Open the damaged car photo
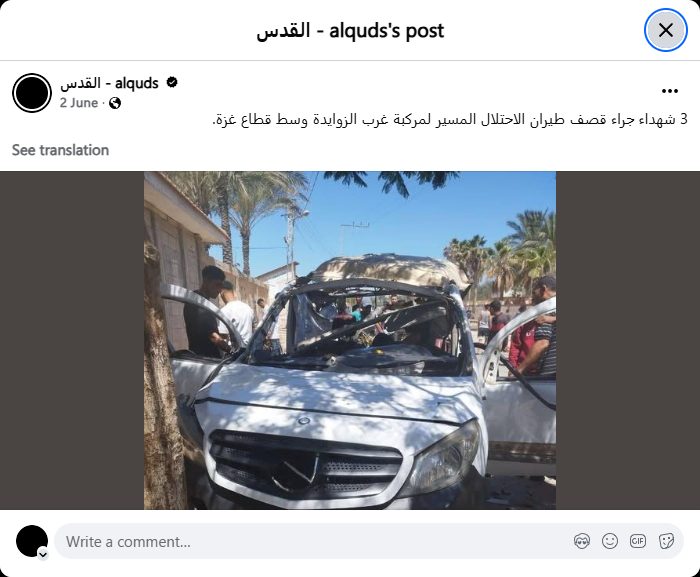Viewport: 700px width, 577px height. click(350, 340)
